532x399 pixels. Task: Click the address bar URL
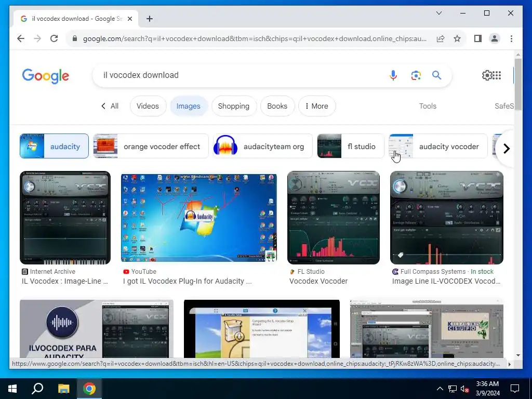[255, 38]
